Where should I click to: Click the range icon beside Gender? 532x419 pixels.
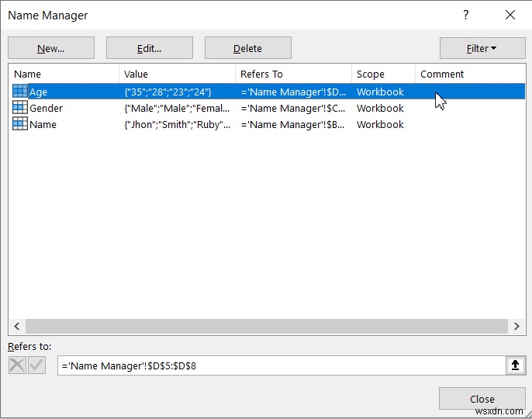point(20,108)
